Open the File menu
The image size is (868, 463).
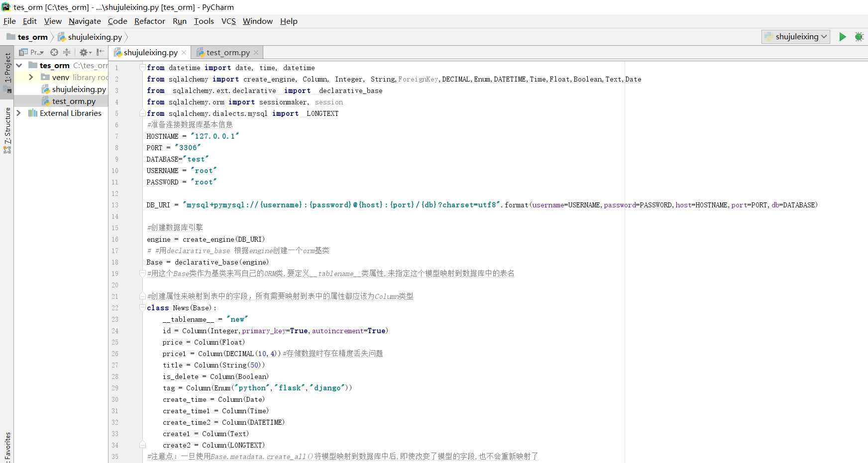point(9,21)
